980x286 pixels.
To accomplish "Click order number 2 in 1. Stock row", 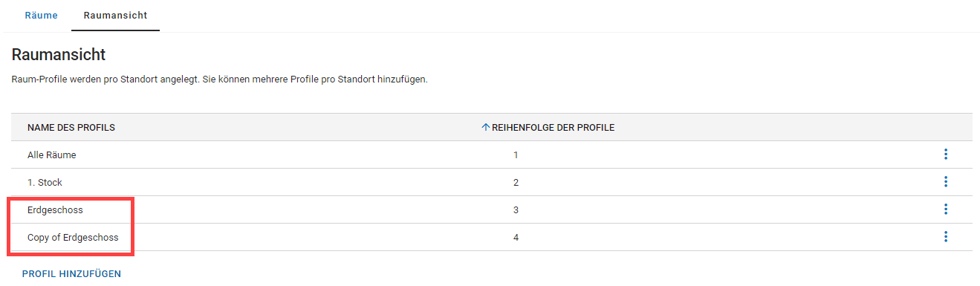I will tap(516, 182).
